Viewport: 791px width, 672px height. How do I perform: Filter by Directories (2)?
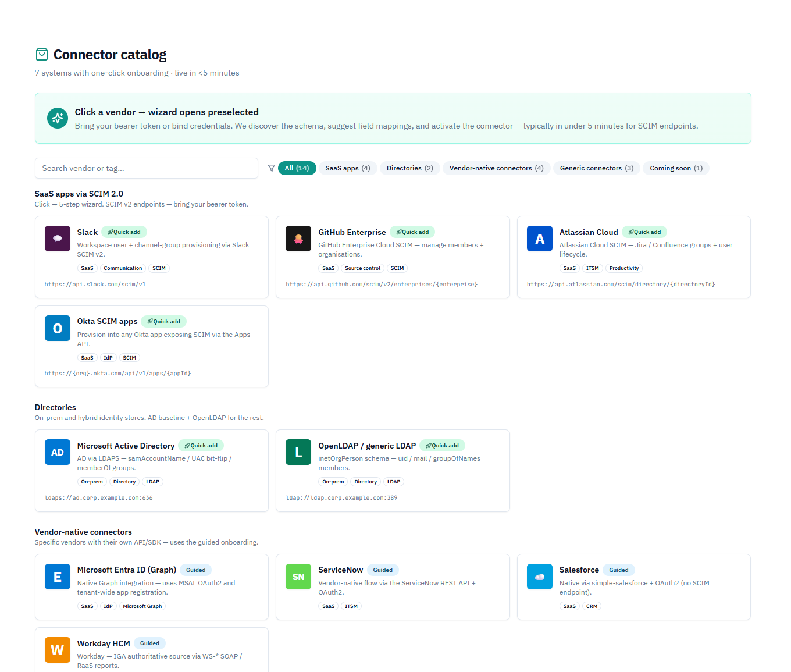[410, 168]
